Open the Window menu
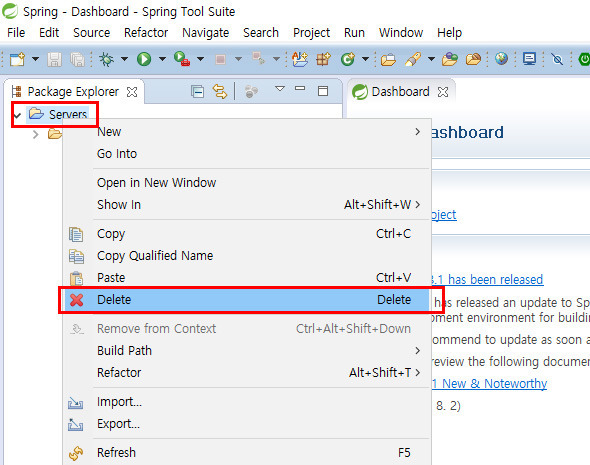The image size is (590, 465). pyautogui.click(x=401, y=33)
